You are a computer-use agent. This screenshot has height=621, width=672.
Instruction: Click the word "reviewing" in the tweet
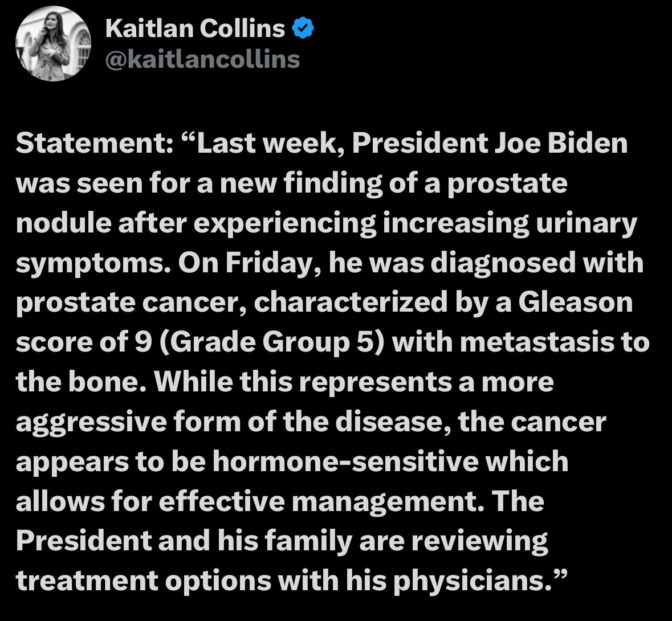[x=479, y=542]
